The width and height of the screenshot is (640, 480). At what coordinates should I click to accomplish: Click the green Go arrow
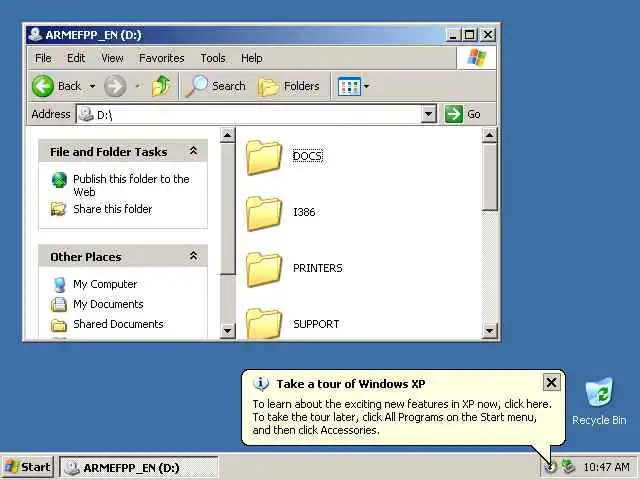tap(453, 114)
